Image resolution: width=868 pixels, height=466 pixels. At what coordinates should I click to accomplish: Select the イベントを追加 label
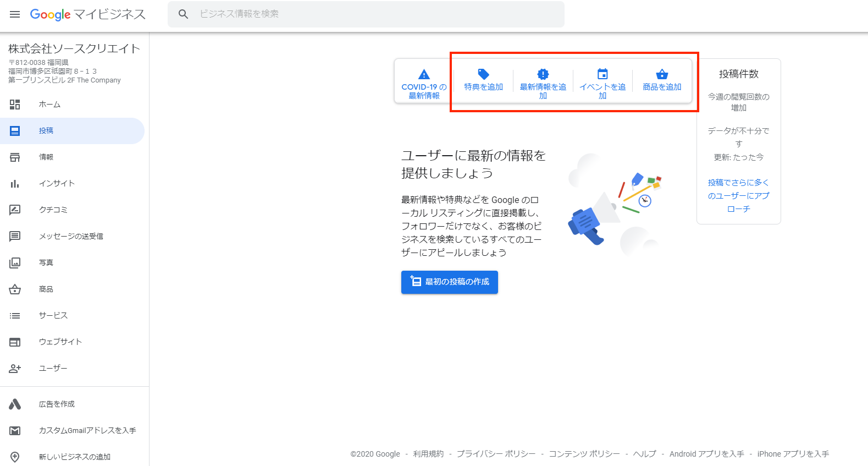[x=602, y=91]
